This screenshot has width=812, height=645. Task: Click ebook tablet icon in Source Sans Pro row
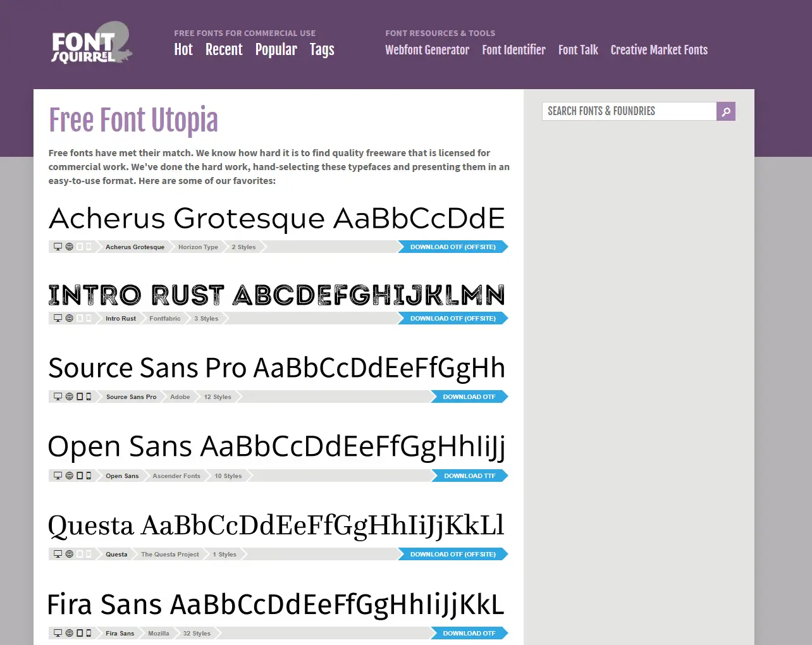(80, 396)
